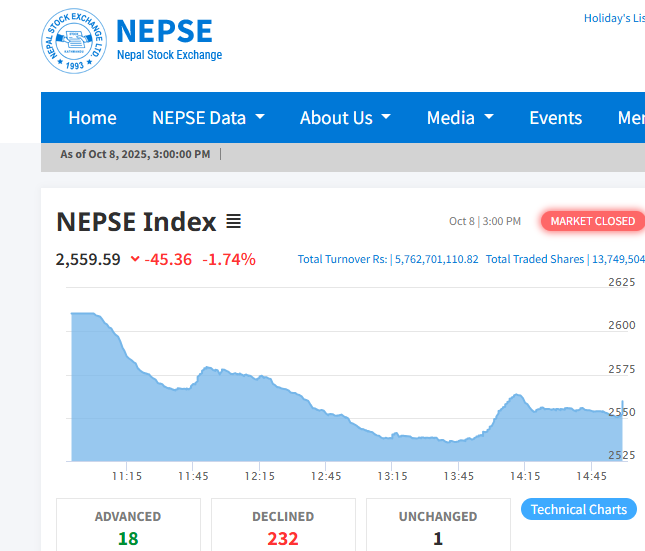Image resolution: width=645 pixels, height=551 pixels.
Task: Click the NEPSE Index heading text
Action: (136, 221)
